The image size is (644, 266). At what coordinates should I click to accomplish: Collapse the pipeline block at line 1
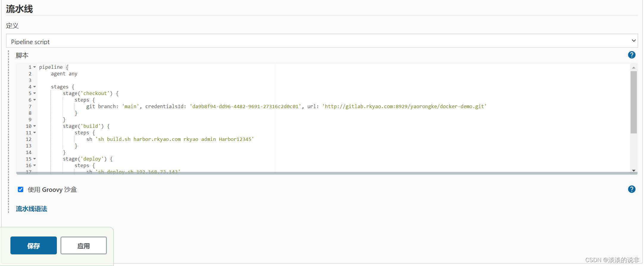click(x=35, y=67)
